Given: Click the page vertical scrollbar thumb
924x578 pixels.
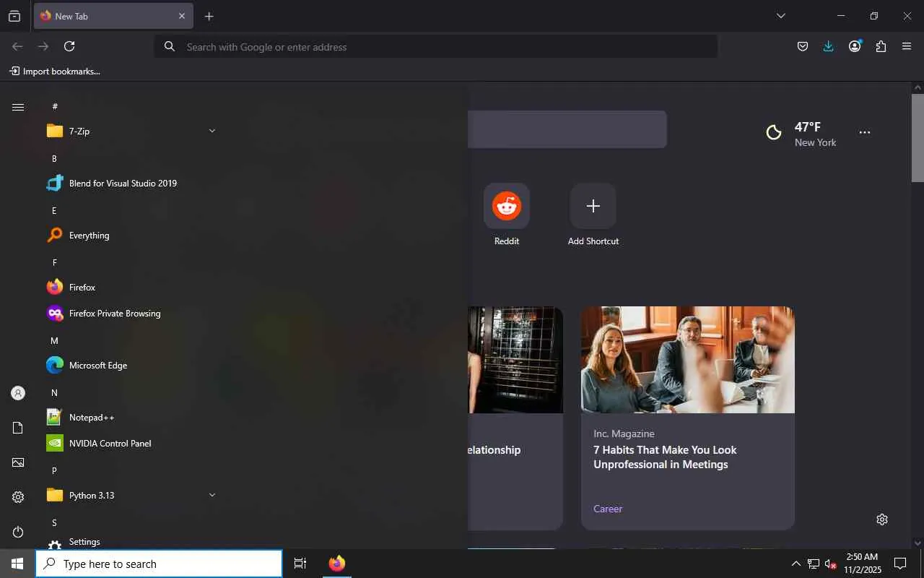Looking at the screenshot, I should pos(918,137).
